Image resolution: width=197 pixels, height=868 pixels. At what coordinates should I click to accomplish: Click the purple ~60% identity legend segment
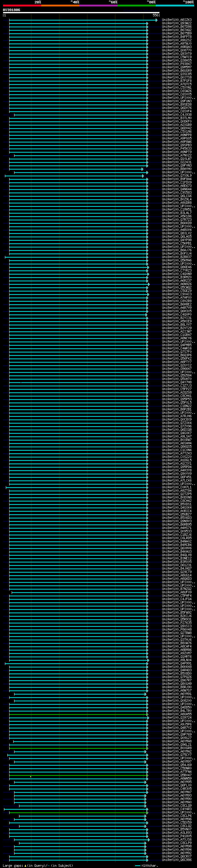click(99, 6)
